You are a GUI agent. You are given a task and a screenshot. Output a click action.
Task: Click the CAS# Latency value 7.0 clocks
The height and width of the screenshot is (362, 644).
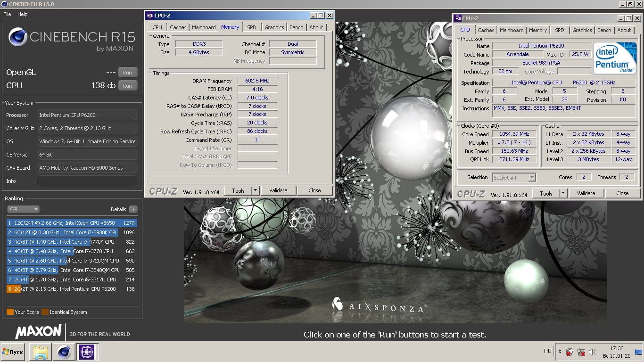(x=257, y=98)
